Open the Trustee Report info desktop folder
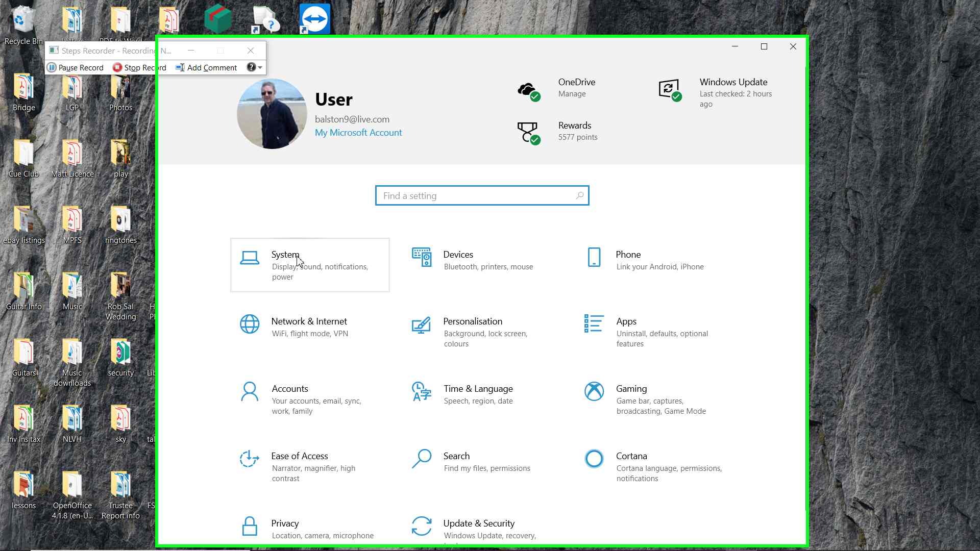 (120, 495)
